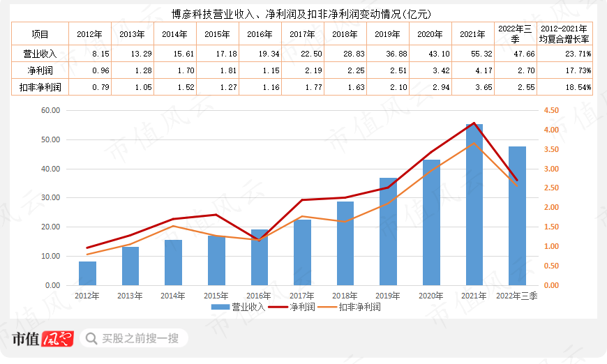Image resolution: width=607 pixels, height=364 pixels.
Task: Click the 净利润 legend line marker
Action: [x=278, y=307]
